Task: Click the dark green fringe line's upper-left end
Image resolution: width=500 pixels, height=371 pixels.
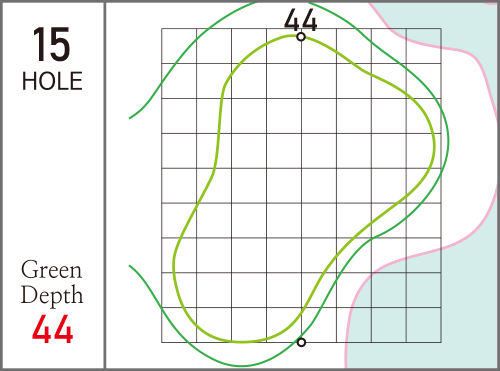Action: point(130,118)
